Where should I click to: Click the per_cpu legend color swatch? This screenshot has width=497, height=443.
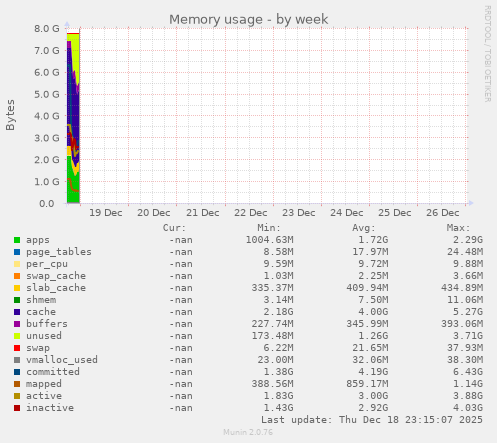[17, 264]
